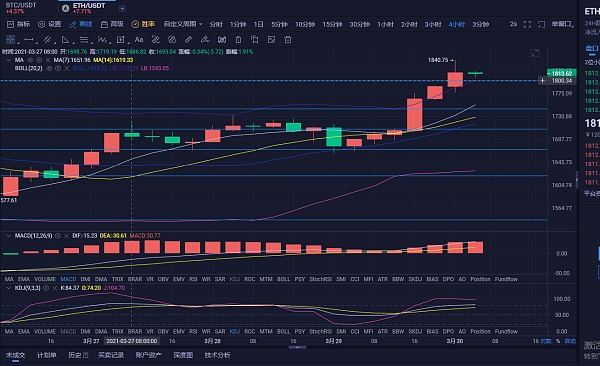The width and height of the screenshot is (600, 366).
Task: Open the 自定义周期 custom period dropdown
Action: pos(183,24)
